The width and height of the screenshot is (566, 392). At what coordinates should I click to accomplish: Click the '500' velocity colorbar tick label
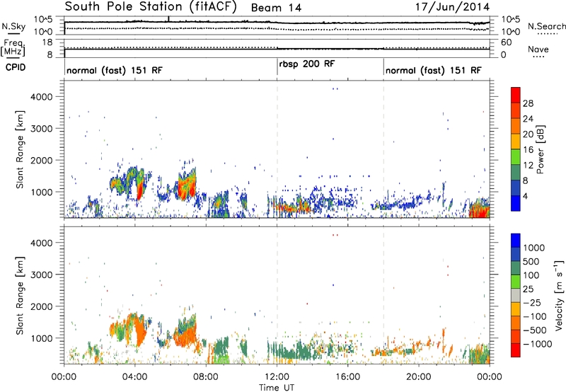tap(531, 261)
